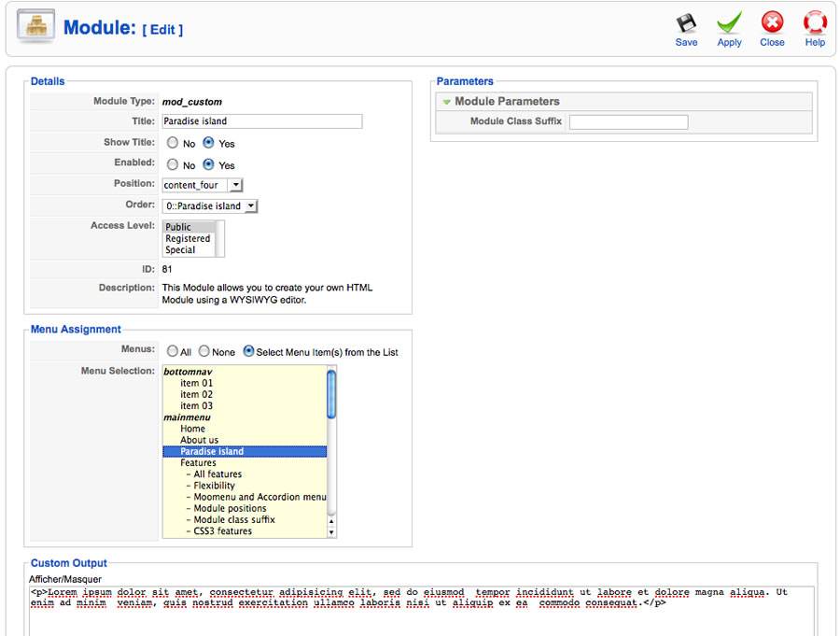Select highlighted 'Paradise island' menu item
The height and width of the screenshot is (636, 840).
click(x=245, y=451)
